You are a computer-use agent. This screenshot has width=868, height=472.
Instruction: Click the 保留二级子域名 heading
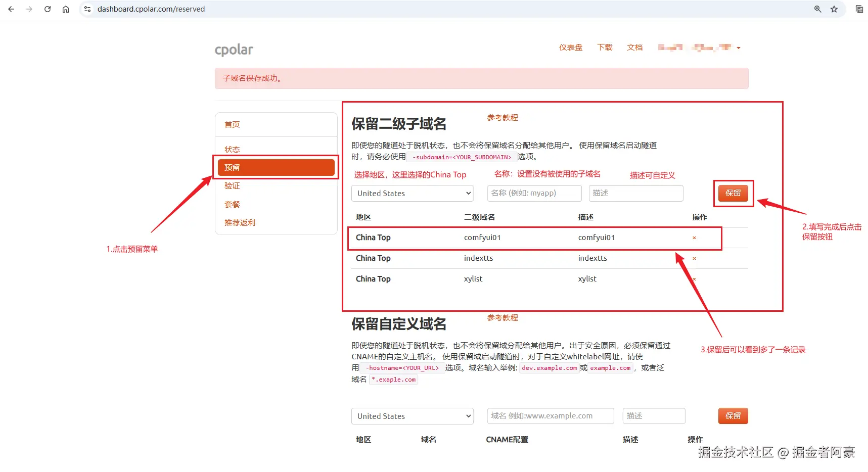399,124
